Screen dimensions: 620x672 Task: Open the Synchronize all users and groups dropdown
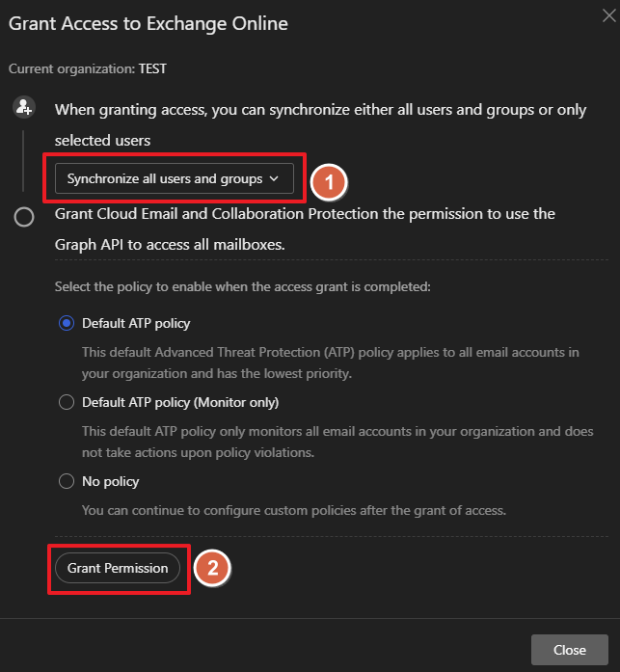(174, 178)
